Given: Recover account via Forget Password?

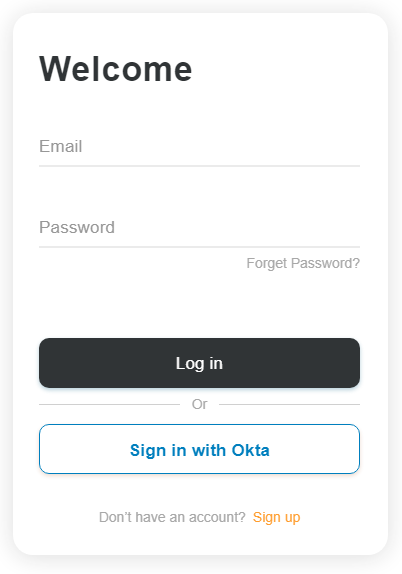Looking at the screenshot, I should [x=303, y=263].
